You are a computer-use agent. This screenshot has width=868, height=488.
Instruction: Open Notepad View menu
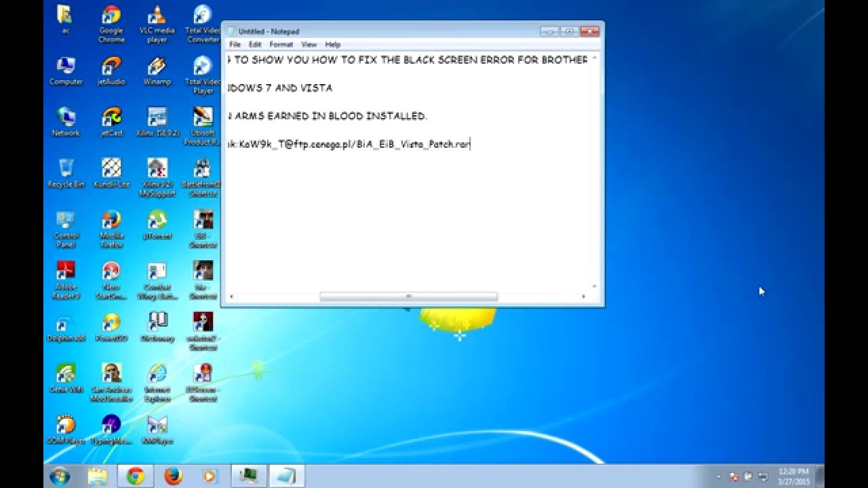point(309,45)
